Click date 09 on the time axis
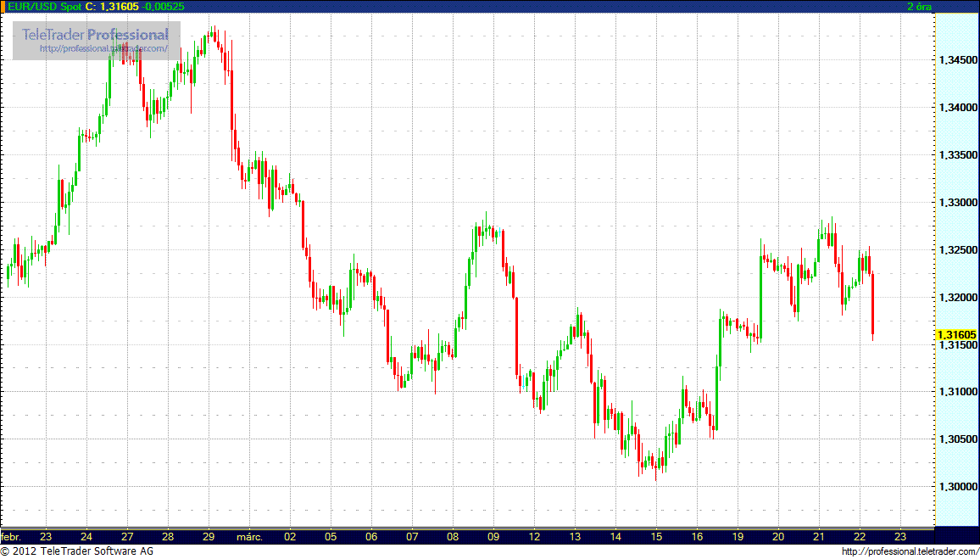Screen dimensions: 980x559 (493, 537)
